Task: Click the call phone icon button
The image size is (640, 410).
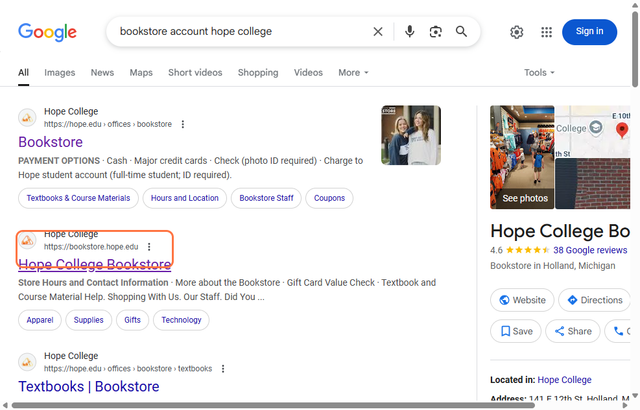Action: point(619,331)
